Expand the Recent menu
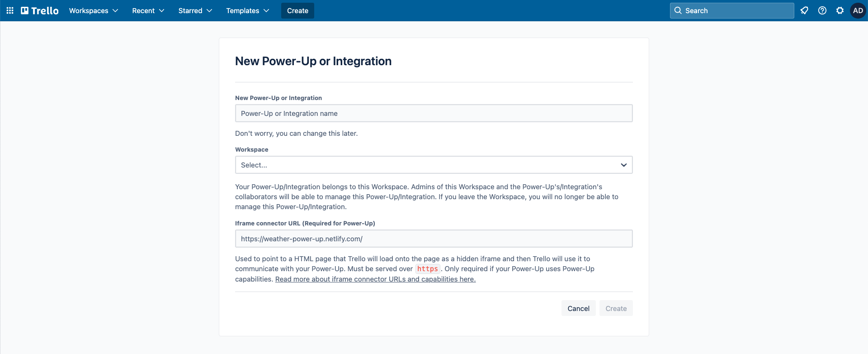 click(148, 10)
